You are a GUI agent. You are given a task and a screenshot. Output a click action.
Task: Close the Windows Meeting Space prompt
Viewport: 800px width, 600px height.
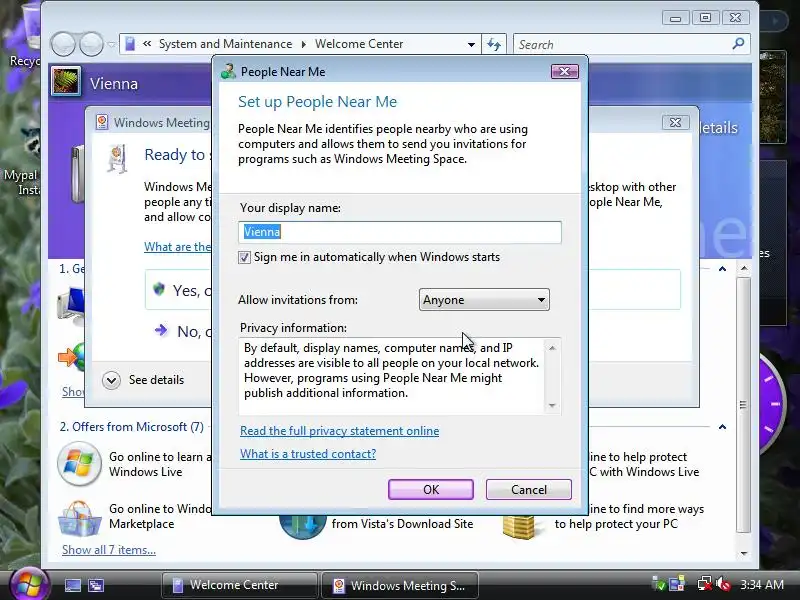(x=675, y=122)
